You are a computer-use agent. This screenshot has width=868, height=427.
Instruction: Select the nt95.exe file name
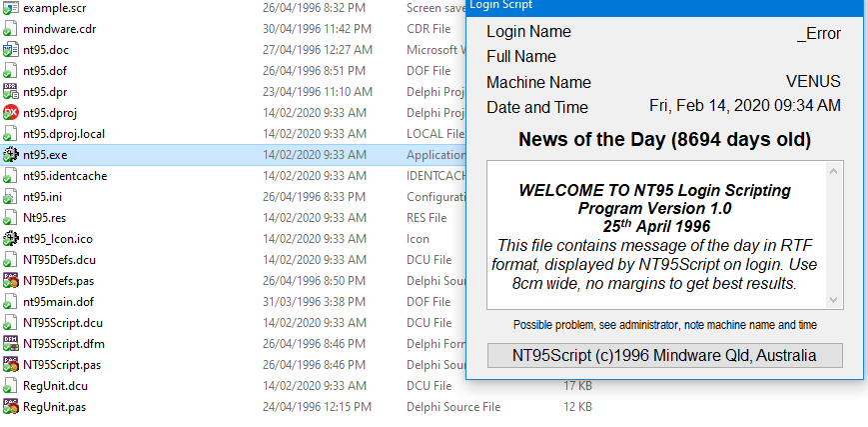[x=45, y=155]
